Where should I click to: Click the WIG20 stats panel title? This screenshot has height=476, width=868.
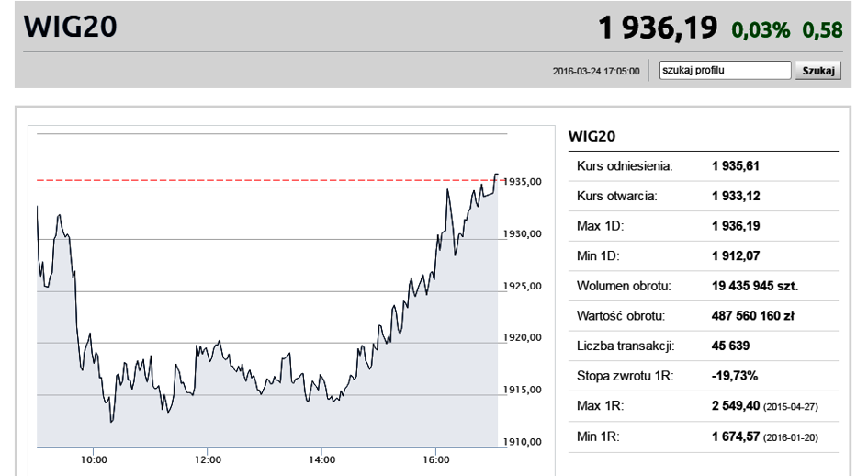(x=592, y=136)
